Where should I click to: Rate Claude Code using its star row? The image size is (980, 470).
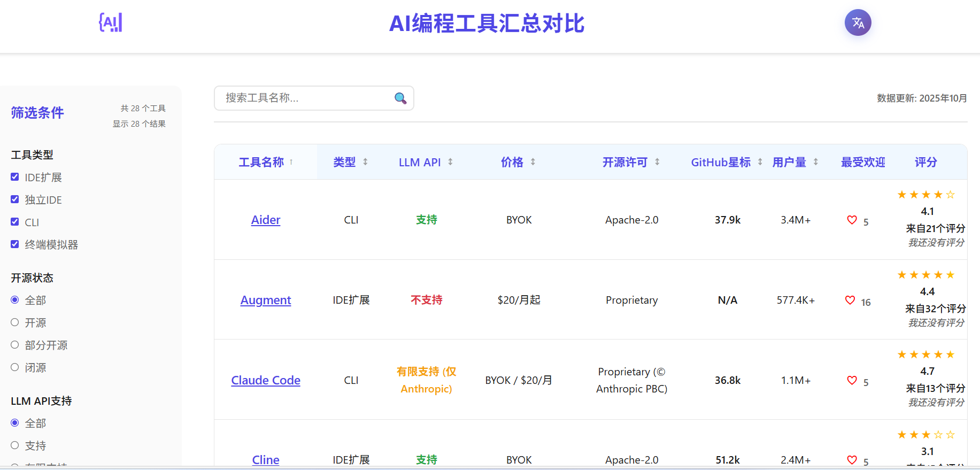point(926,355)
